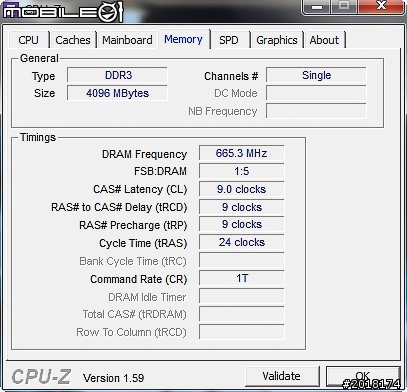Select the Memory tab
This screenshot has height=392, width=407.
(x=183, y=39)
